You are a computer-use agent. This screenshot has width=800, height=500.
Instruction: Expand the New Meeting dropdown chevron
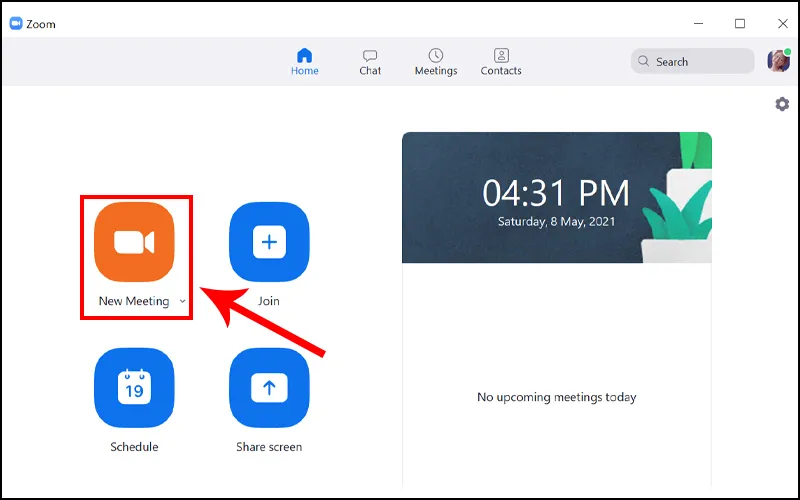tap(181, 301)
